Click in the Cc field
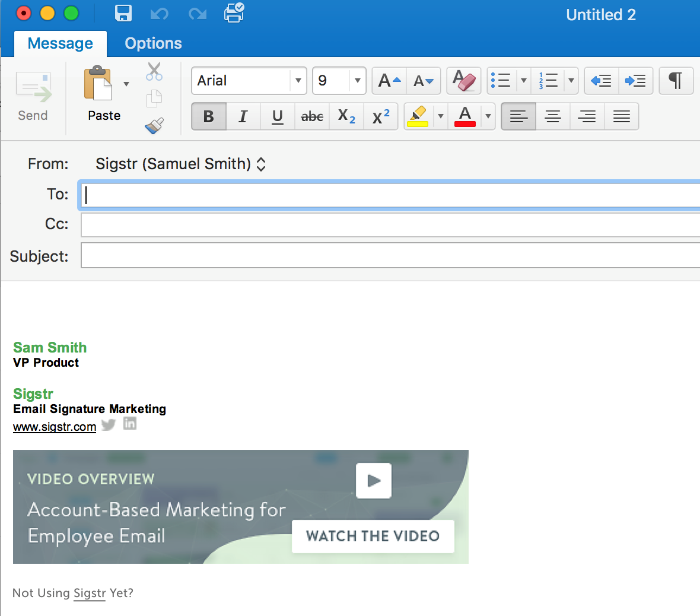This screenshot has height=616, width=700. click(x=390, y=225)
